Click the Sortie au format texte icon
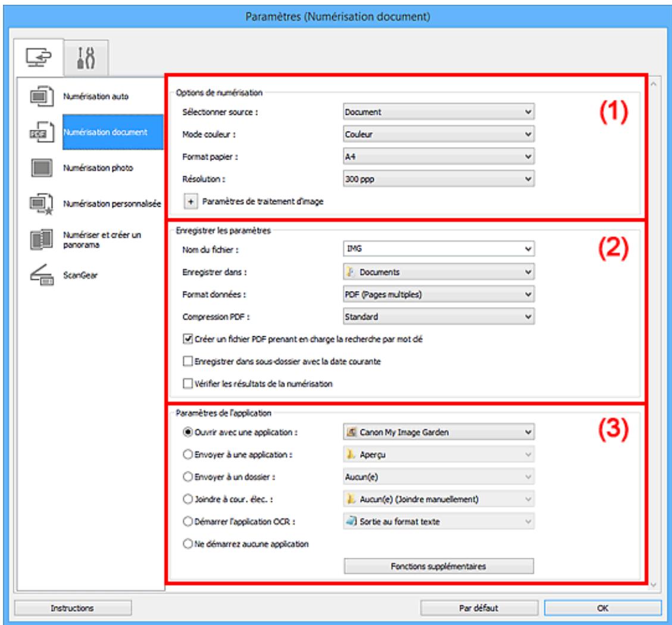This screenshot has height=625, width=672. point(351,521)
